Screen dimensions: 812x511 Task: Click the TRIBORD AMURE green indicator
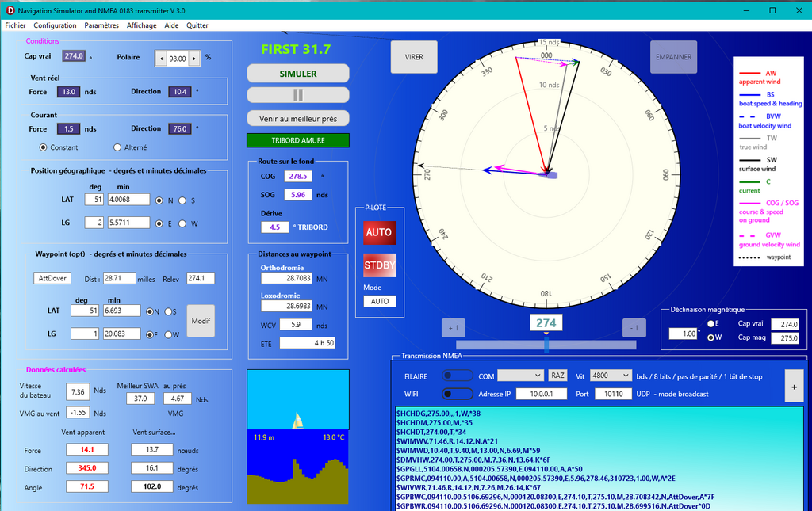coord(298,140)
